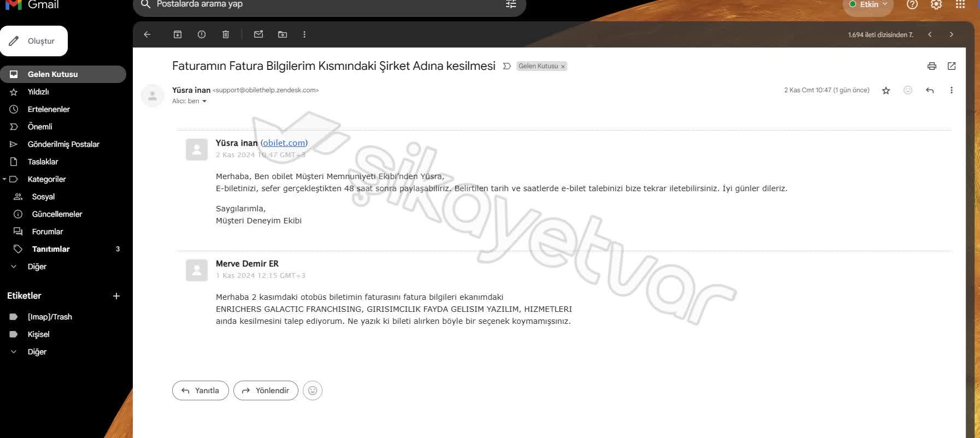Create a new label with the plus icon
The height and width of the screenshot is (438, 980).
116,296
